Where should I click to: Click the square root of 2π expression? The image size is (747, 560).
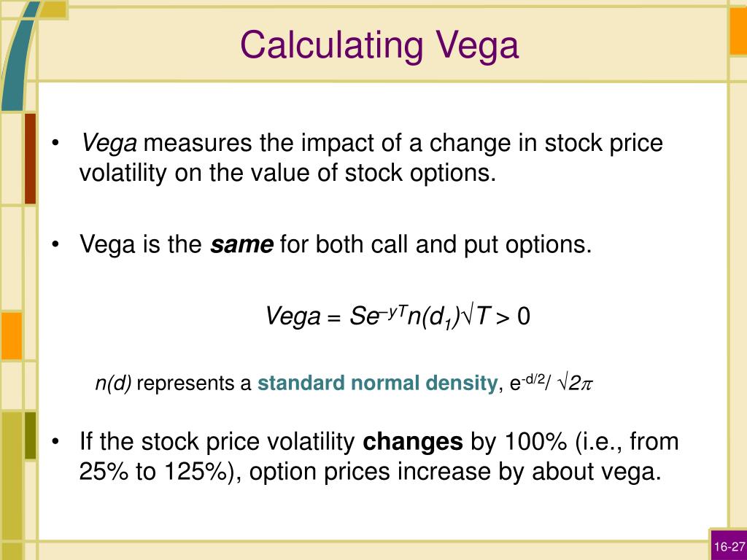coord(575,383)
